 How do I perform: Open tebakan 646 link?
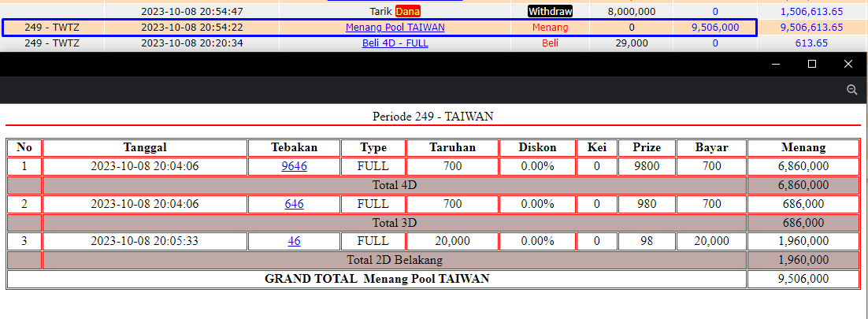click(294, 204)
